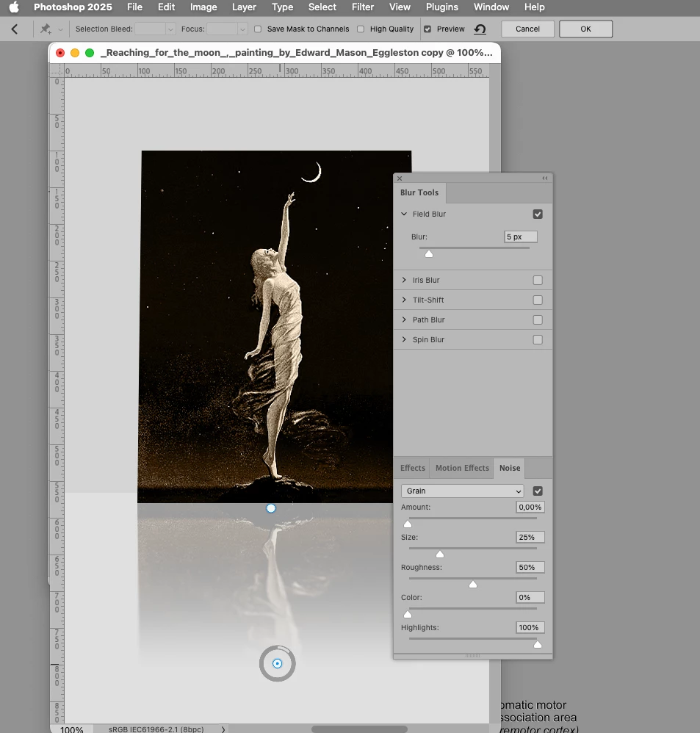The image size is (700, 733).
Task: Toggle the Grain noise checkbox
Action: click(538, 491)
